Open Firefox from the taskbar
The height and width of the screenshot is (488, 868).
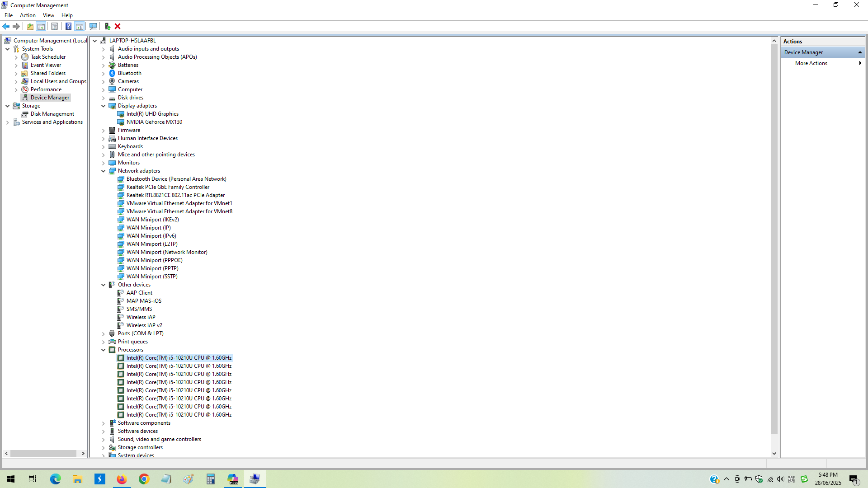click(x=122, y=479)
